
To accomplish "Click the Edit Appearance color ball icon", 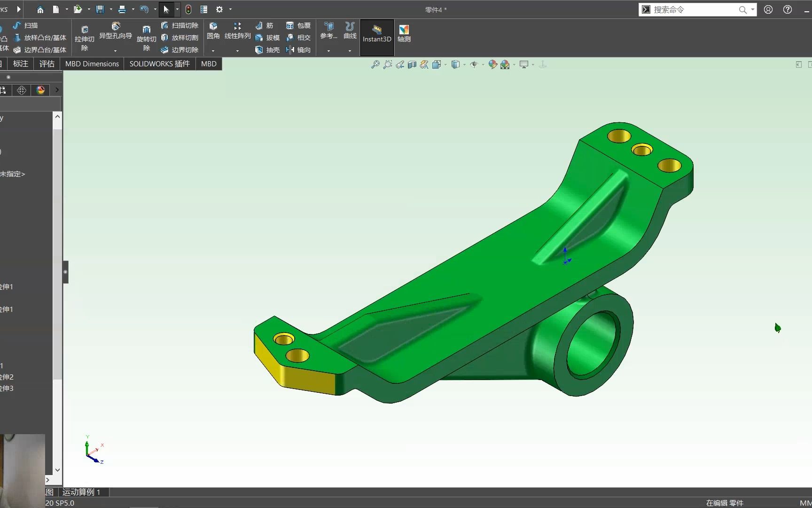I will click(492, 64).
